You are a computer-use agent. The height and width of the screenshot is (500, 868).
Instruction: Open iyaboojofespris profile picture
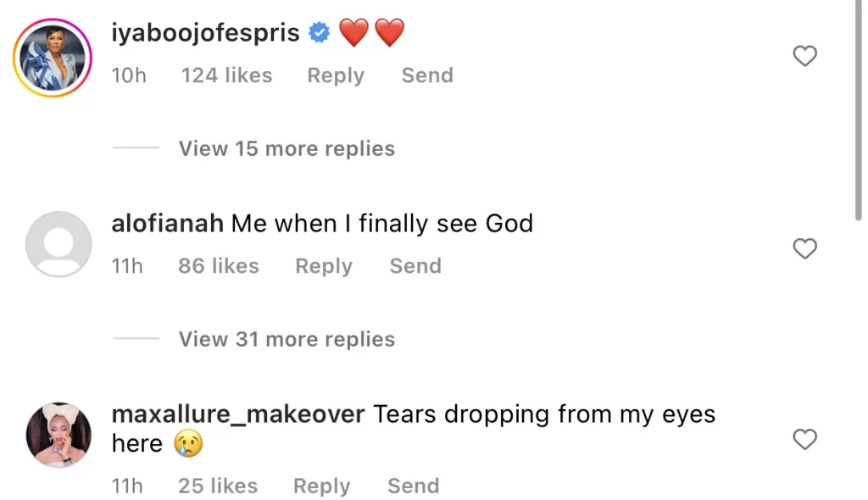53,58
